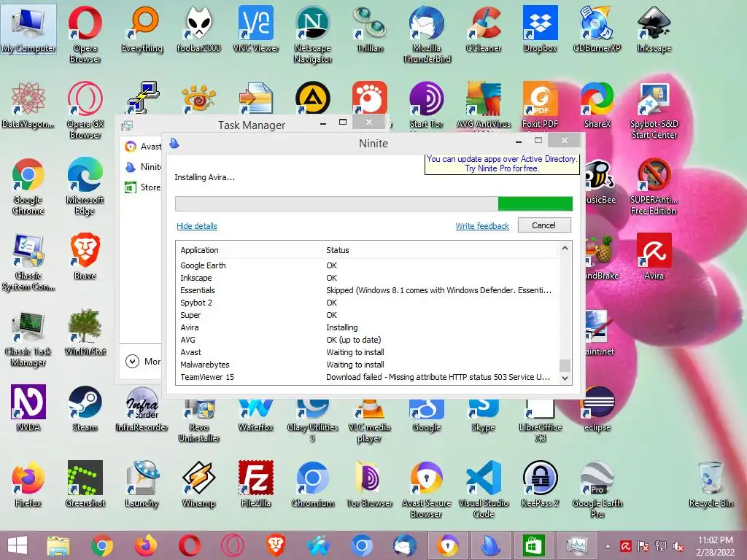Screen dimensions: 747x560
Task: Open the Dropbox desktop icon
Action: pos(541,28)
